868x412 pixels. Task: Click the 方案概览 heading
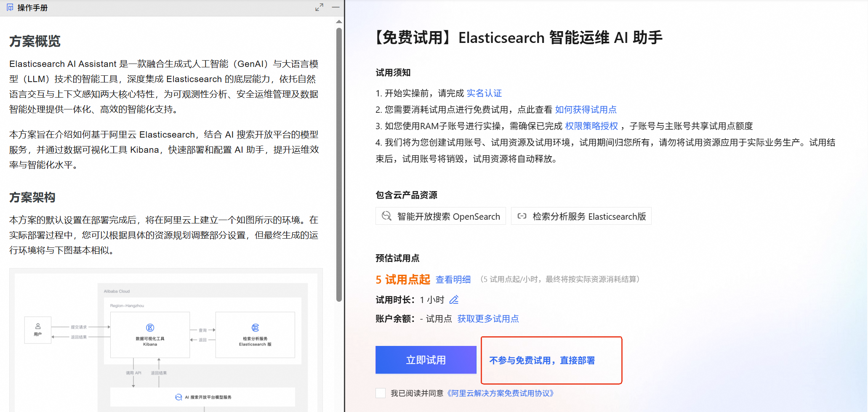(x=35, y=41)
